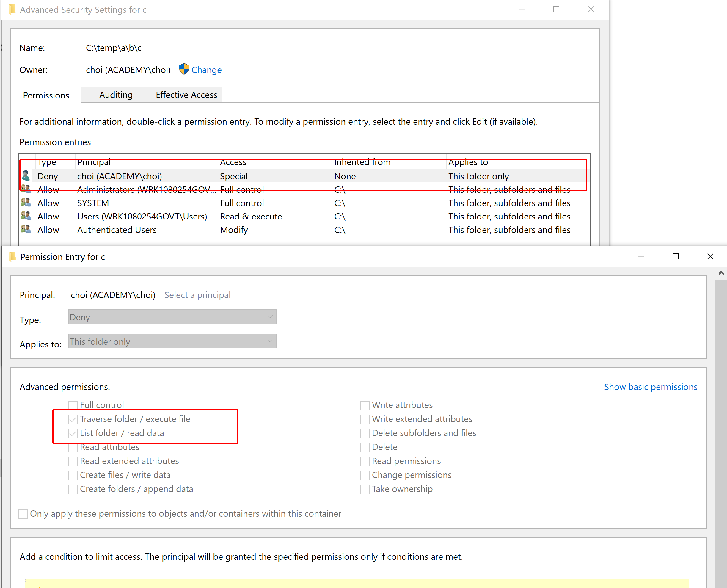Check the Take ownership checkbox
Image resolution: width=727 pixels, height=588 pixels.
(365, 490)
